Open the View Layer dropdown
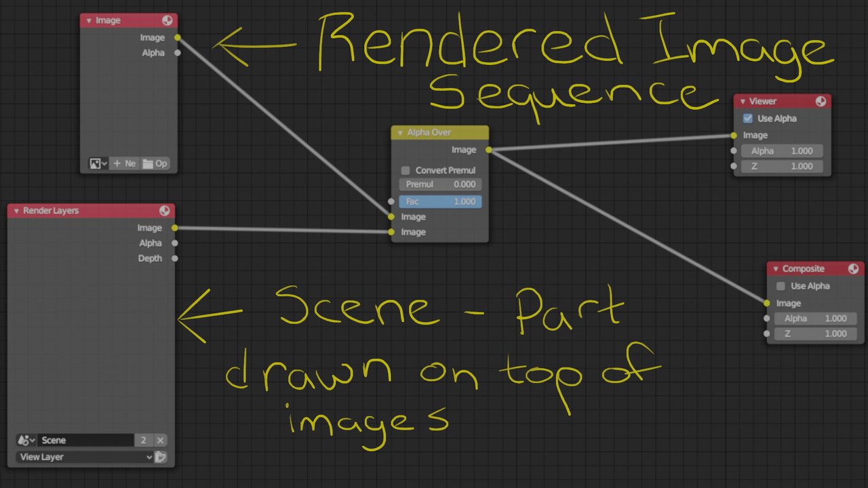Viewport: 868px width, 488px height. coord(85,457)
